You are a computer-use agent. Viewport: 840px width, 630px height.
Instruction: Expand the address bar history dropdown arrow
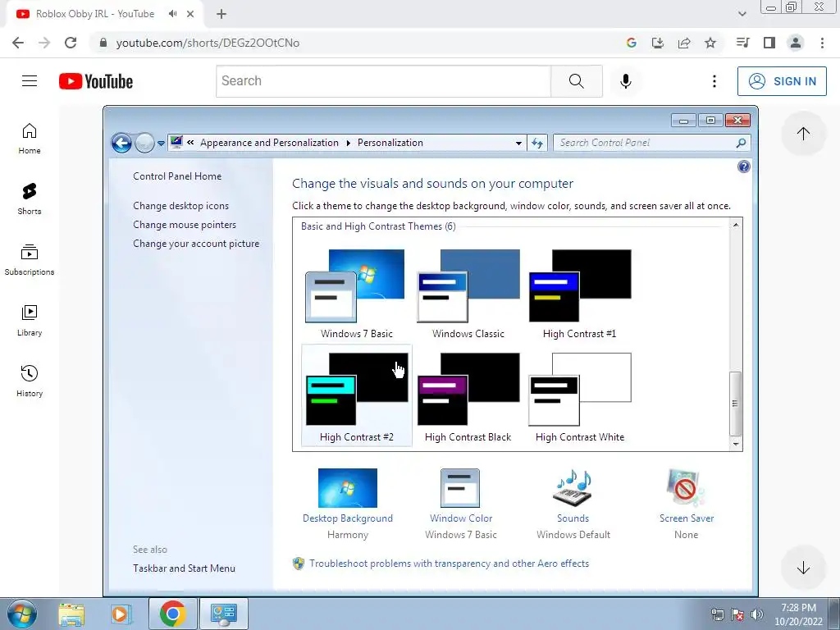[x=518, y=143]
